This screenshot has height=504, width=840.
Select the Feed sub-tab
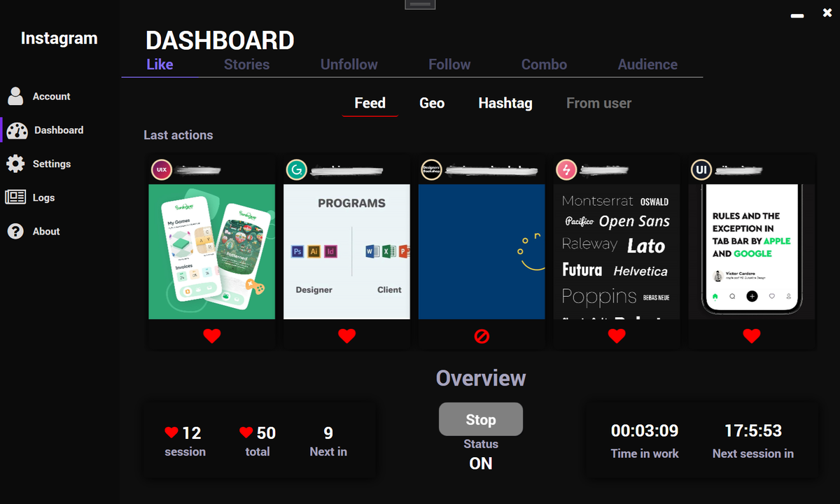pos(370,103)
